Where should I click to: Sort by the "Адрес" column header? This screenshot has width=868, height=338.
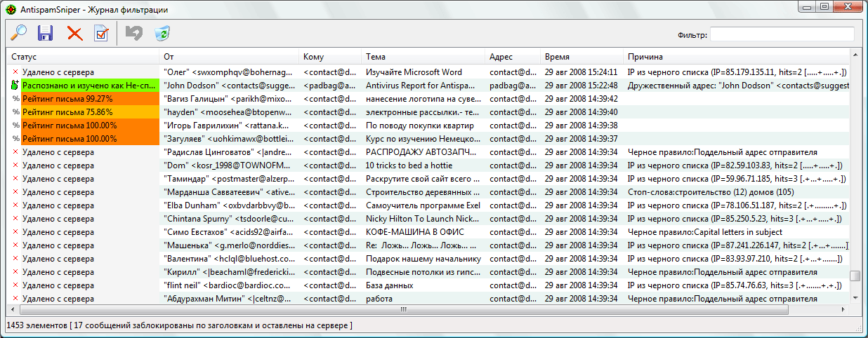tap(513, 56)
